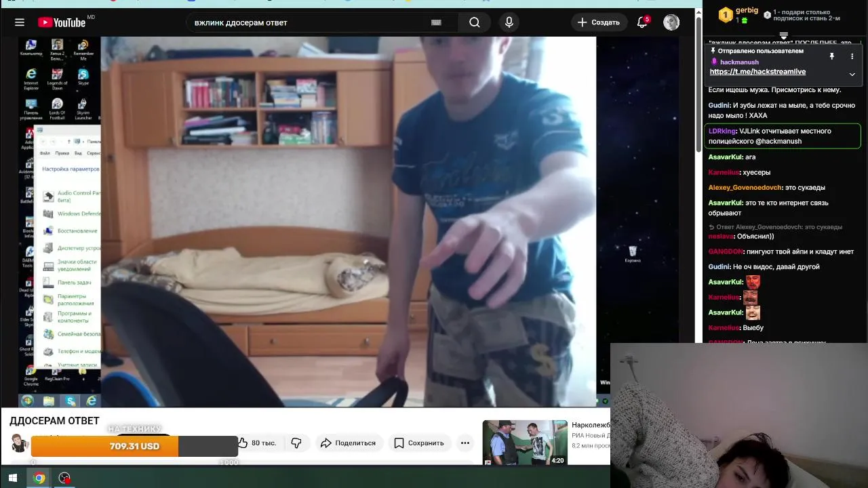Open the Windows Start menu

coord(12,478)
